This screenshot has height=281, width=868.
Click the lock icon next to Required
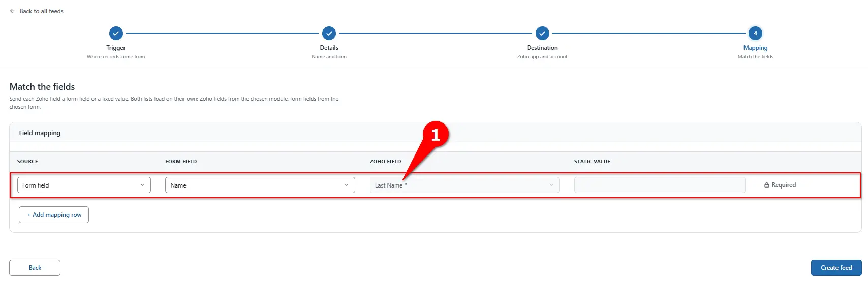pyautogui.click(x=766, y=185)
